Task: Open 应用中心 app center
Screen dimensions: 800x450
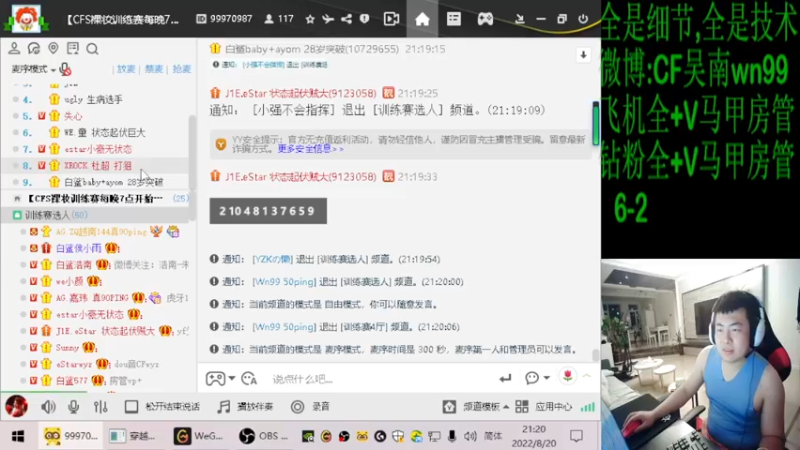Action: 544,407
